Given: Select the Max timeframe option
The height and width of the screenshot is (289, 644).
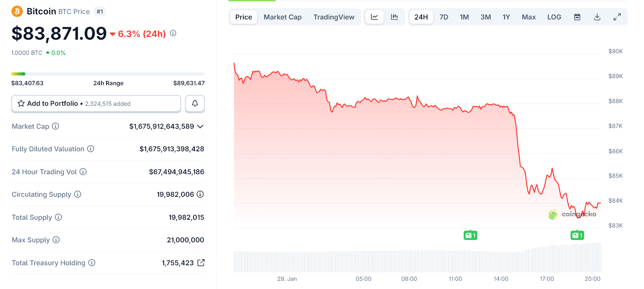Looking at the screenshot, I should tap(529, 17).
